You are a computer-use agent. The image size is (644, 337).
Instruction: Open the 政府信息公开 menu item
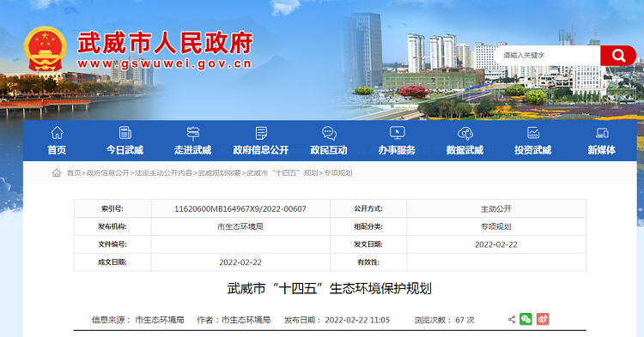(261, 150)
